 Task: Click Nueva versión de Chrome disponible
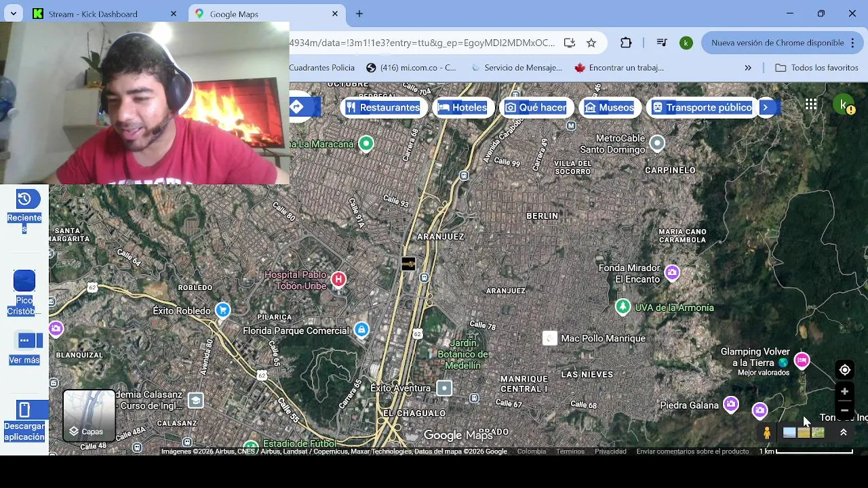coord(777,43)
